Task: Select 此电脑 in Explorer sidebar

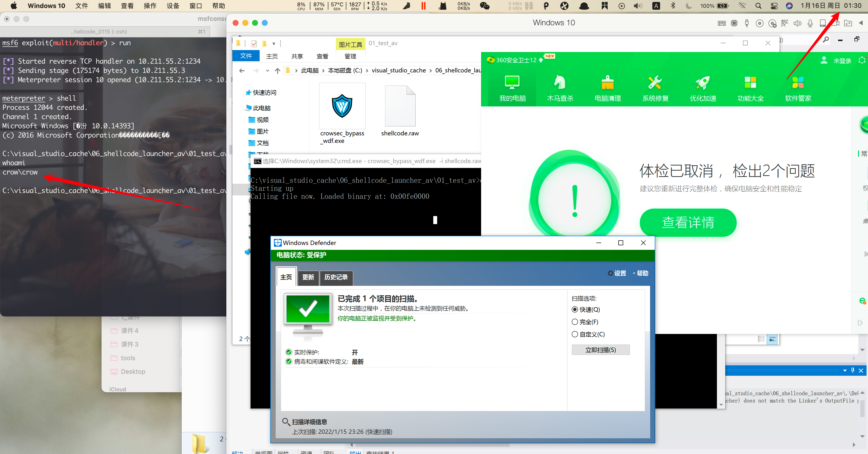Action: point(258,108)
